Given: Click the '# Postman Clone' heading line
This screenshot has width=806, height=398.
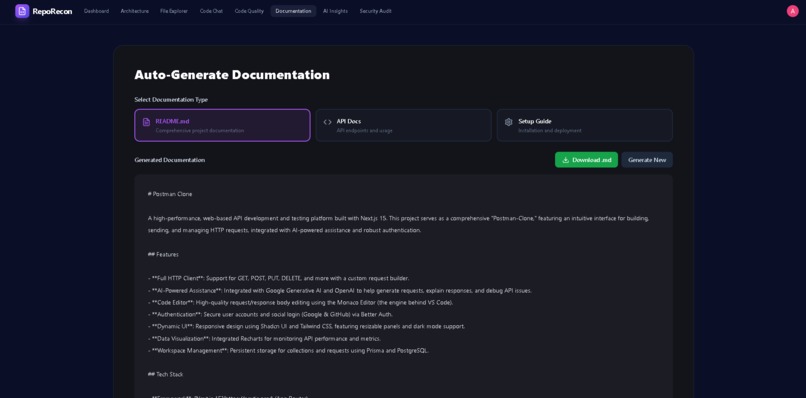Looking at the screenshot, I should [x=170, y=194].
